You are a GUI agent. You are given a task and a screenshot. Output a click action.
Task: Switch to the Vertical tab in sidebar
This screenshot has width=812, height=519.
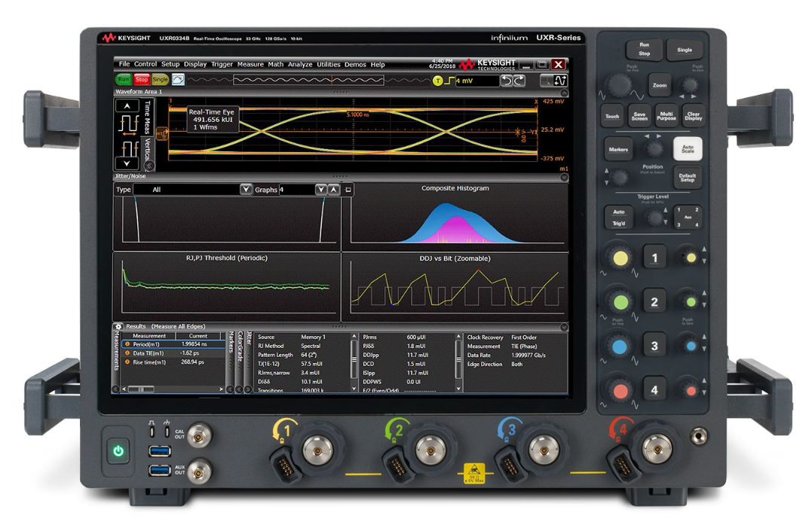[x=149, y=151]
